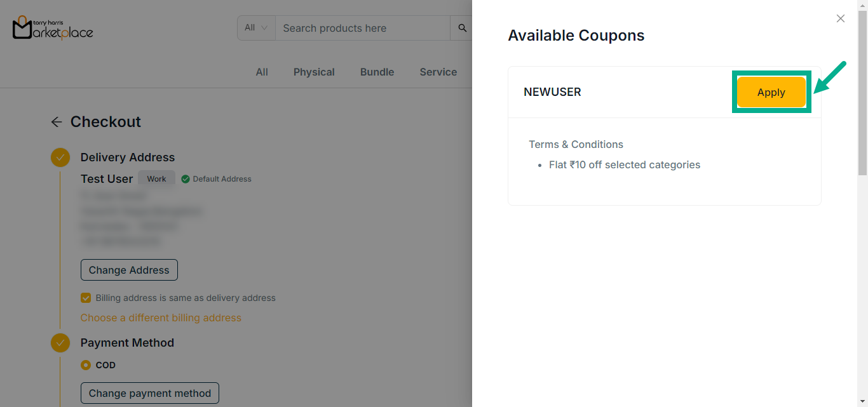Viewport: 868px width, 407px height.
Task: Click the search magnifier icon
Action: pyautogui.click(x=462, y=28)
